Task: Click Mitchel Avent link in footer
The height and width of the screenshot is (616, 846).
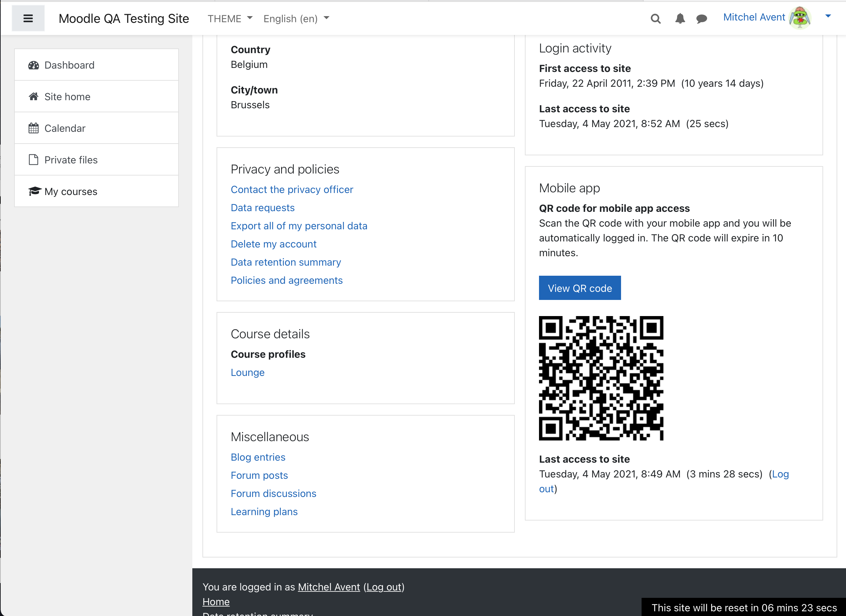Action: (329, 587)
